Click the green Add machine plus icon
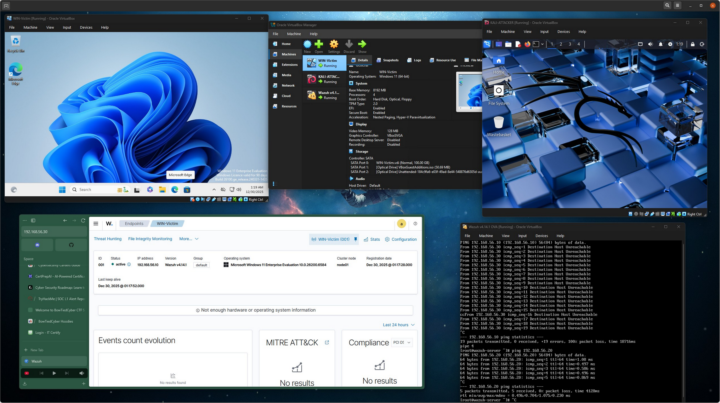720x403 pixels. coord(319,45)
